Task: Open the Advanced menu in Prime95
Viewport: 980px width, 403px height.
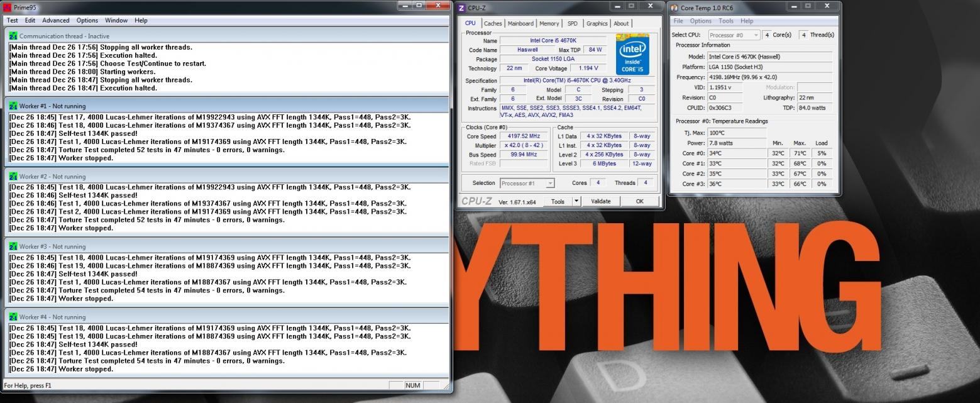Action: (56, 20)
